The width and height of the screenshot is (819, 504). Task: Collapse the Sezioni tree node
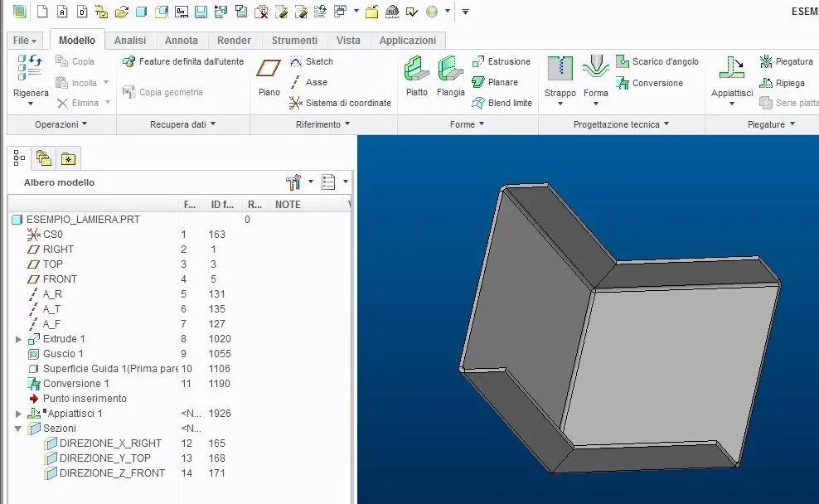[19, 429]
